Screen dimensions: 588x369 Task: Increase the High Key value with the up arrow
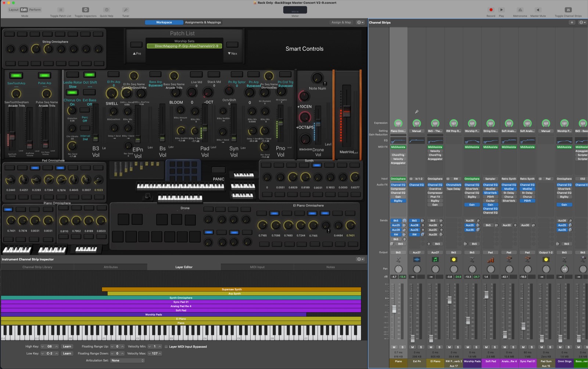pos(57,347)
